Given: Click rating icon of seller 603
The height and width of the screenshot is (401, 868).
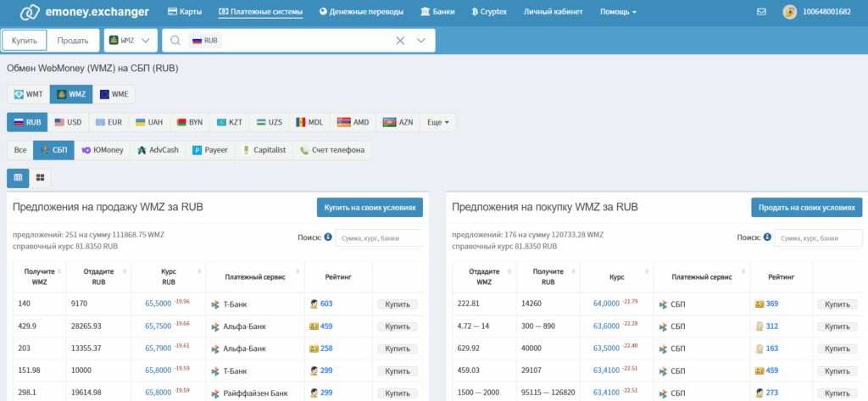Looking at the screenshot, I should point(314,304).
